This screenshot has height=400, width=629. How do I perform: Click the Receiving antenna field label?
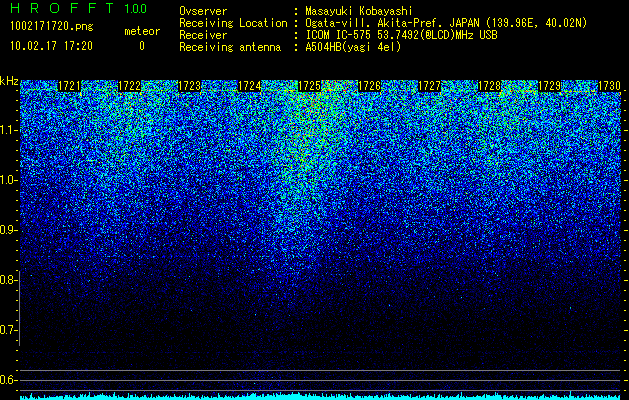point(230,47)
